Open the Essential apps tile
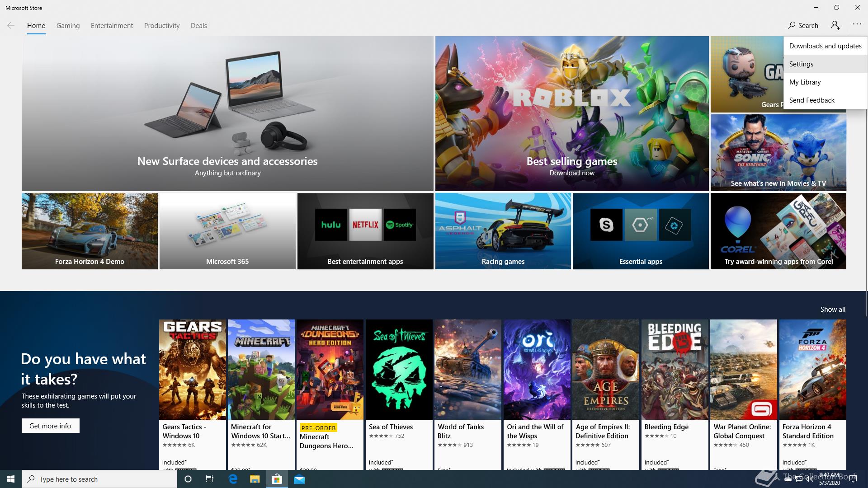The image size is (868, 488). tap(641, 231)
